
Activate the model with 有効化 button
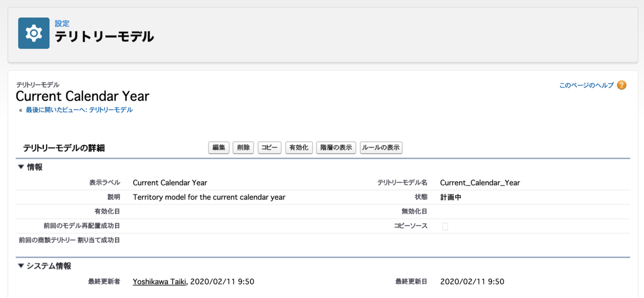299,148
